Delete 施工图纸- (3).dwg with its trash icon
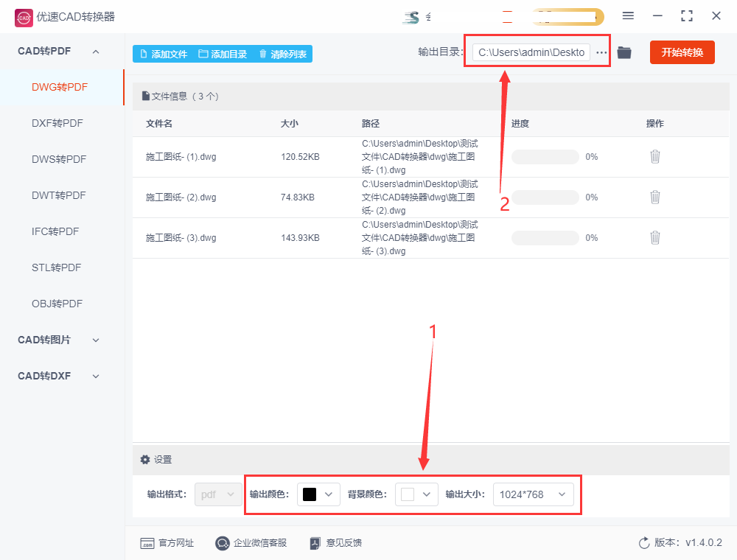This screenshot has width=737, height=560. (x=654, y=238)
